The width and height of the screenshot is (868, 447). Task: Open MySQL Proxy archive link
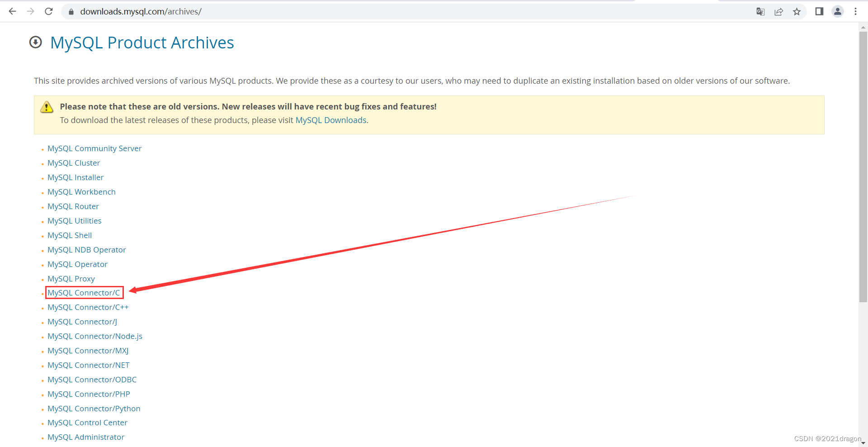point(71,279)
